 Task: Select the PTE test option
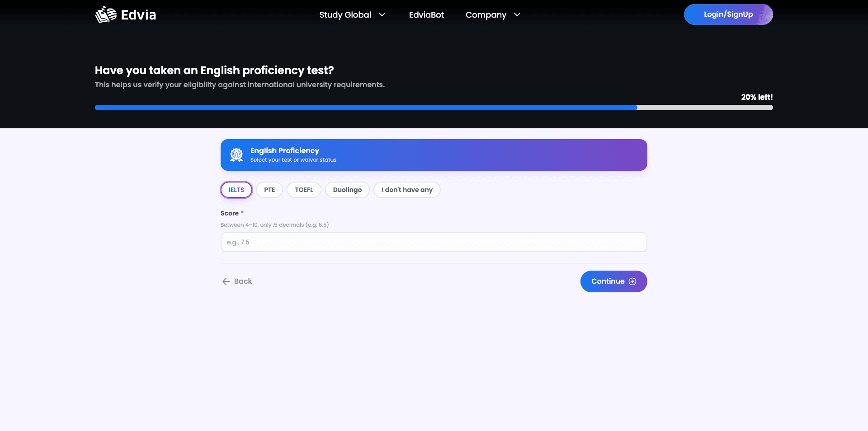pos(269,190)
